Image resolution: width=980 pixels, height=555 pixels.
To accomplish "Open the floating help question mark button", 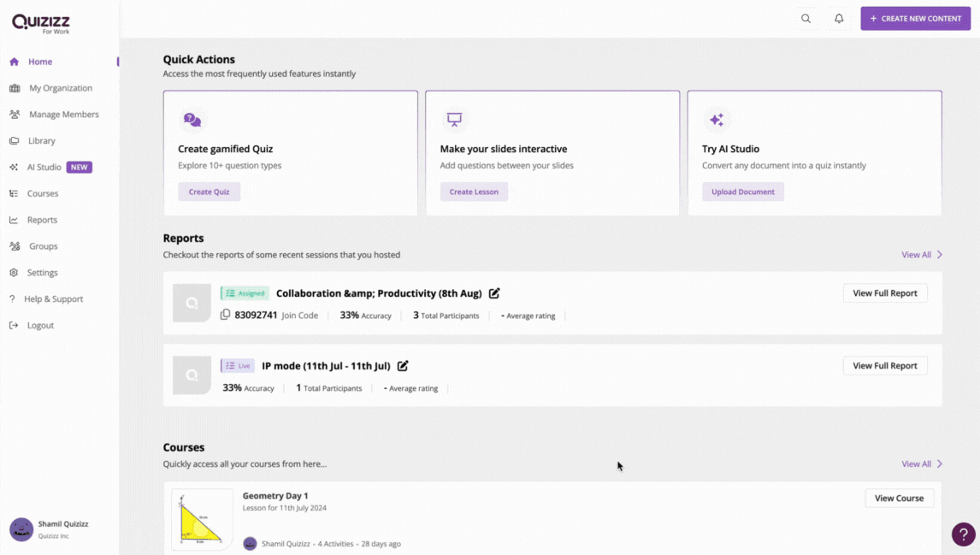I will click(x=963, y=534).
